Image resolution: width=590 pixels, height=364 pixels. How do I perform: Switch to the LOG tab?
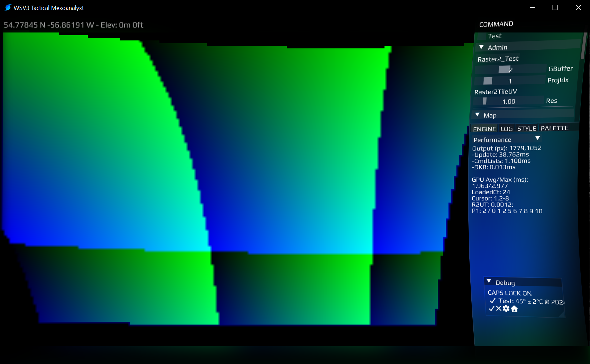click(506, 129)
